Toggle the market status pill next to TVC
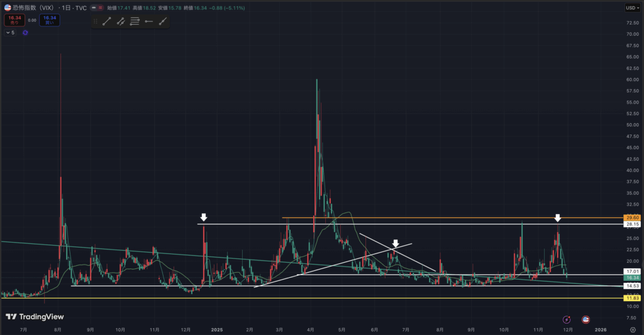The height and width of the screenshot is (335, 644). click(97, 8)
